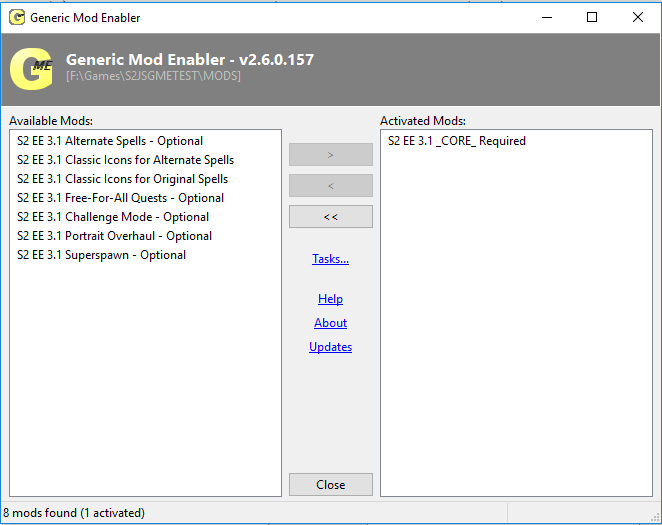
Task: Select Free-For-All Quests - Optional mod
Action: (x=120, y=198)
